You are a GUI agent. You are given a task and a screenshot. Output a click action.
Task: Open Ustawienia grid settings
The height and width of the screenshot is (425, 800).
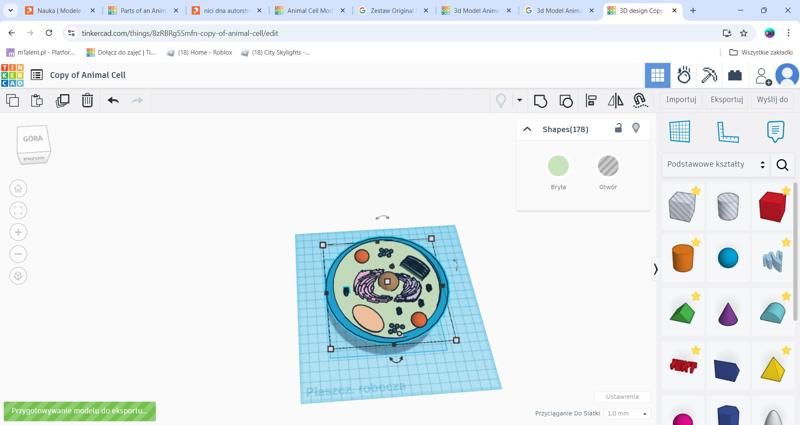(x=622, y=396)
